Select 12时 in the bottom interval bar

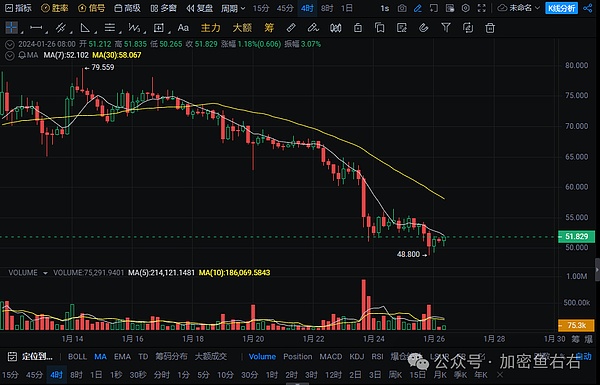tap(333, 375)
